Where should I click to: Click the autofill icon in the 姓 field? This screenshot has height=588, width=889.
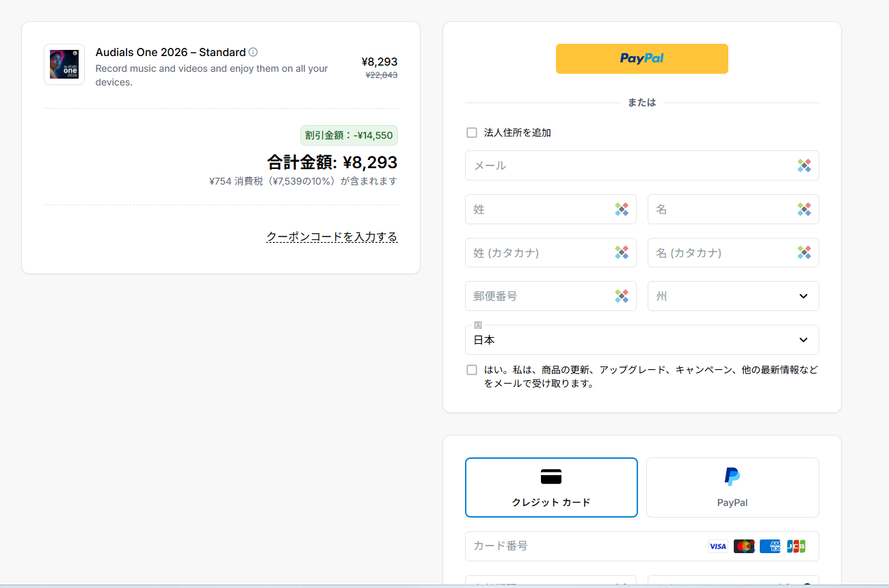622,209
